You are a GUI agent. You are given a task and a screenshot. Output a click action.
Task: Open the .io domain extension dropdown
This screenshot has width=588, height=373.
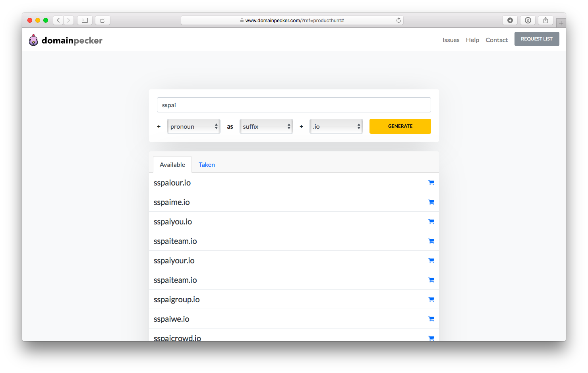336,126
